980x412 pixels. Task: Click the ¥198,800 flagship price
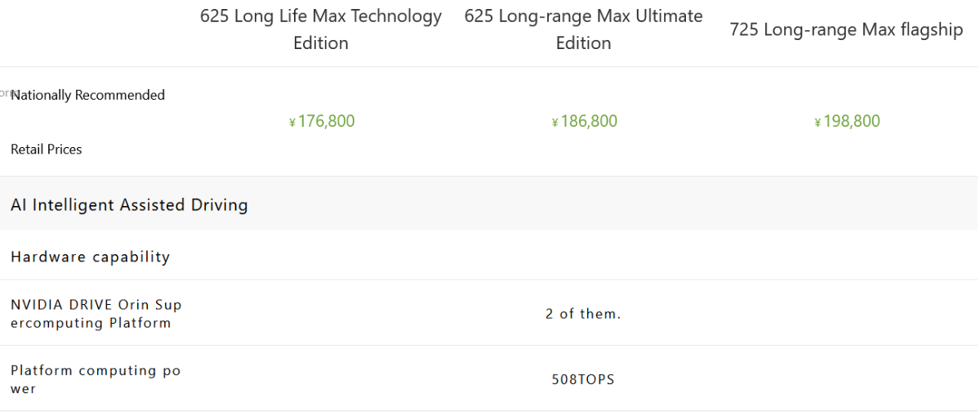point(847,122)
